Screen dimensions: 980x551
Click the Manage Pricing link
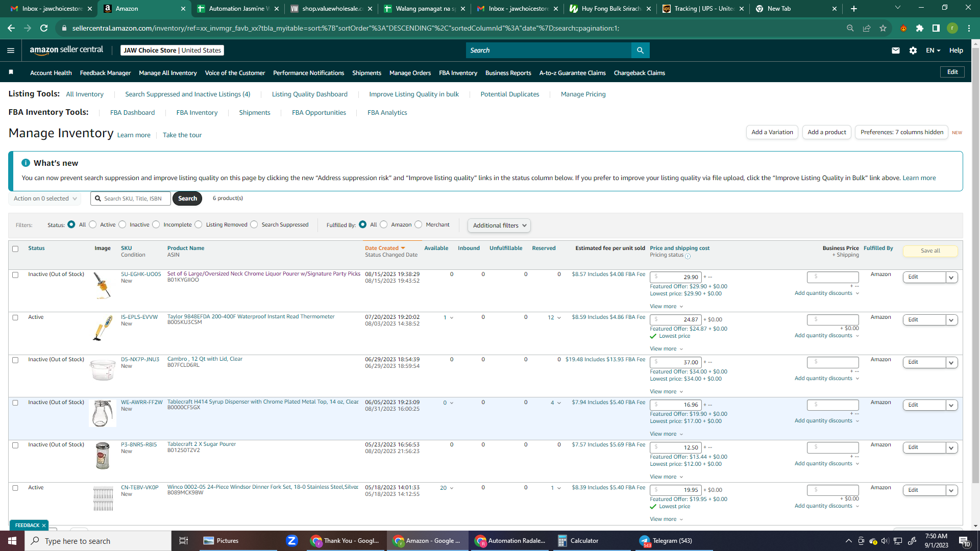pos(583,94)
